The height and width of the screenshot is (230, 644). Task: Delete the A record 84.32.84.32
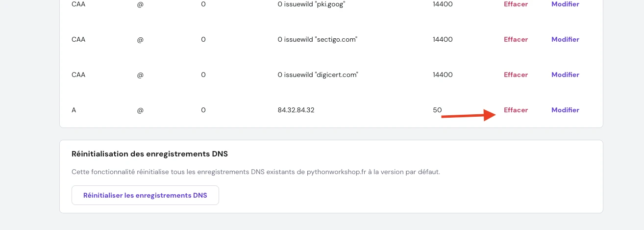tap(516, 110)
